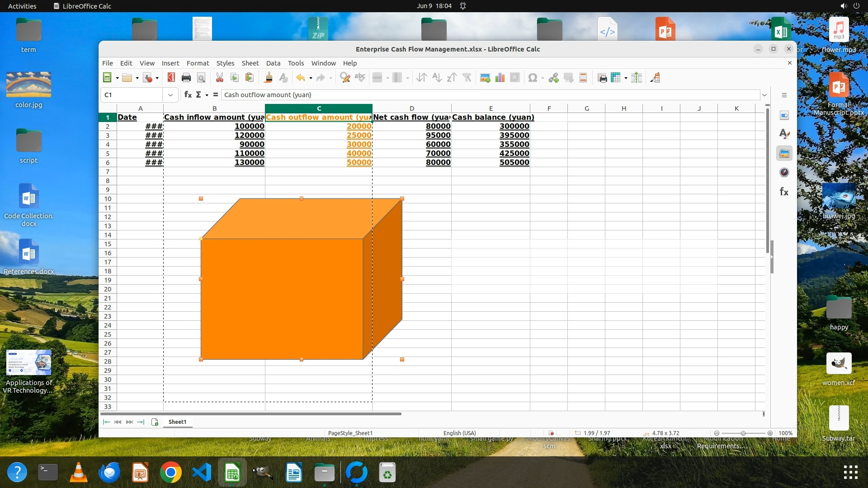
Task: Open sidebar Navigator compass icon
Action: click(784, 173)
